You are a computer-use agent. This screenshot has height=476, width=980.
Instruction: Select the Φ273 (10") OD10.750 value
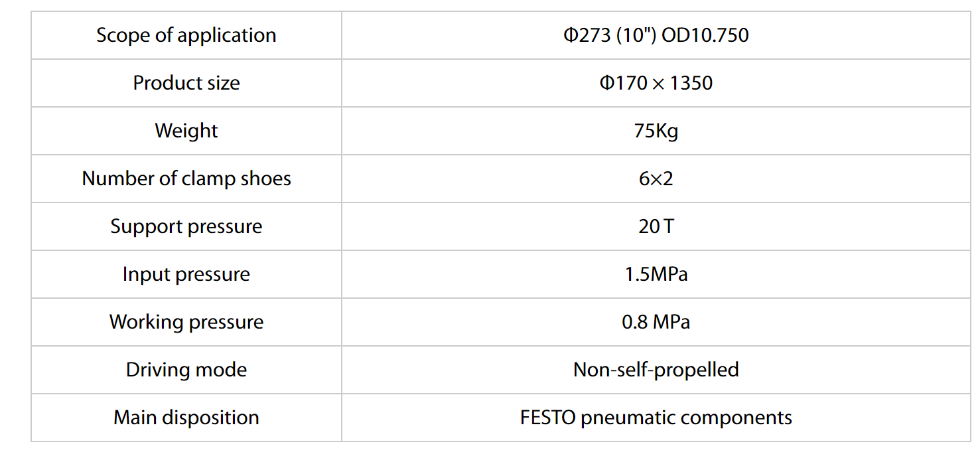656,35
